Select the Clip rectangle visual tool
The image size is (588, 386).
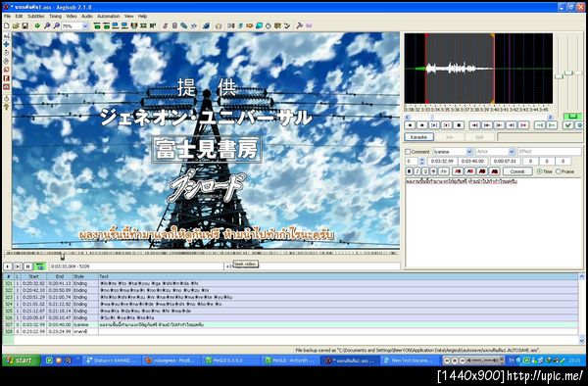(7, 78)
